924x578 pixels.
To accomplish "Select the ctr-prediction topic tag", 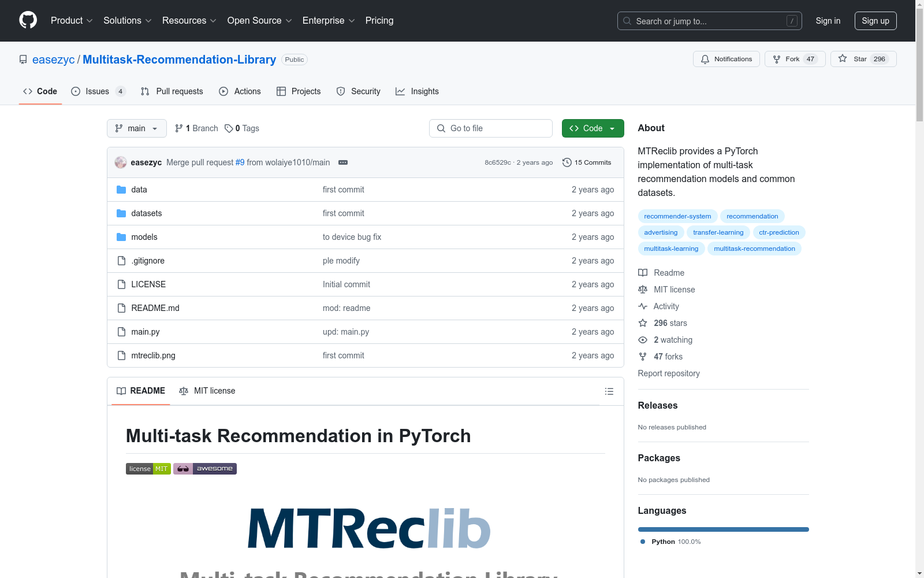I will [x=779, y=232].
